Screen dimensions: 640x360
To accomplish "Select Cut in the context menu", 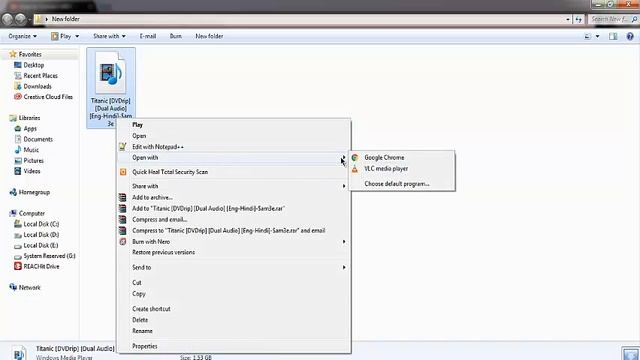I will click(233, 282).
